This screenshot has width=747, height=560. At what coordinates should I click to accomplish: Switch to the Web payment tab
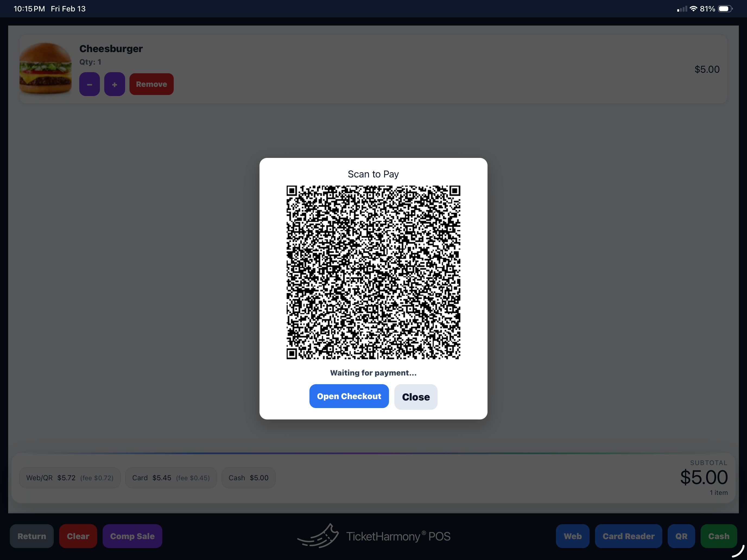click(572, 536)
